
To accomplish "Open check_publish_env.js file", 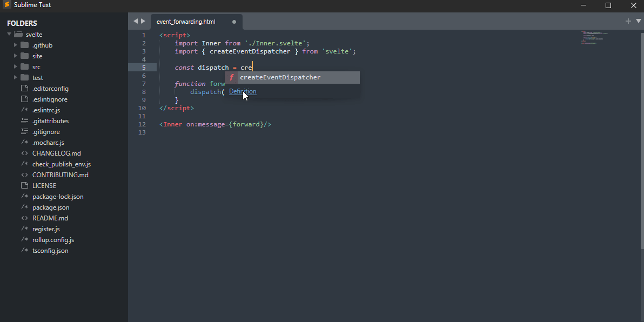I will click(x=62, y=164).
